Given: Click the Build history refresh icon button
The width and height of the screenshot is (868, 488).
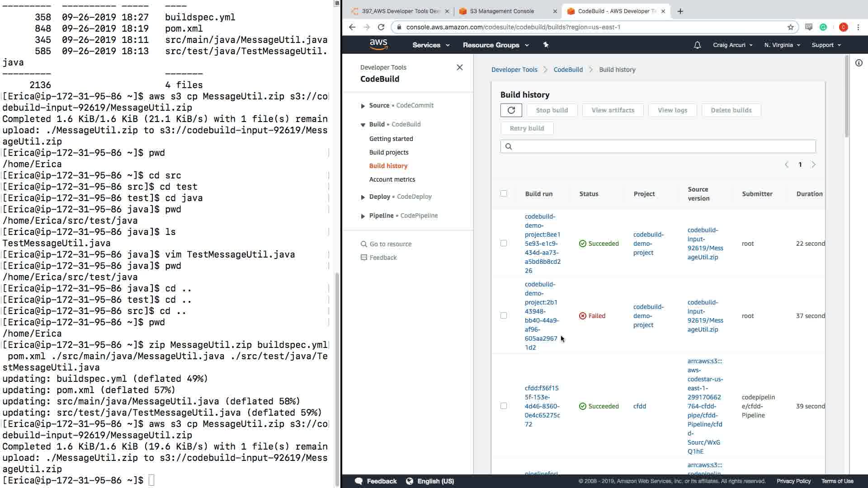Looking at the screenshot, I should click(x=511, y=110).
